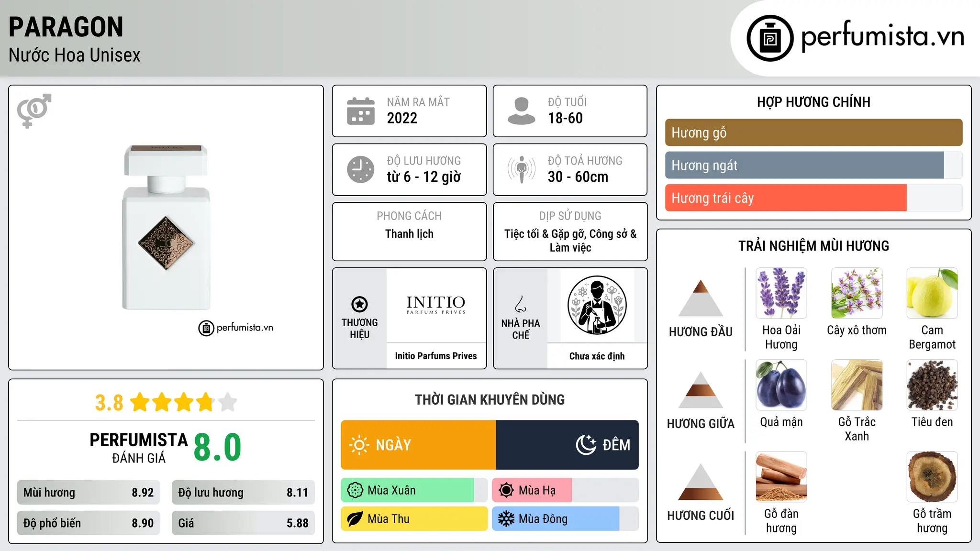Click the Độ phổ biến 8.90 score row
This screenshot has width=980, height=551.
[x=89, y=523]
